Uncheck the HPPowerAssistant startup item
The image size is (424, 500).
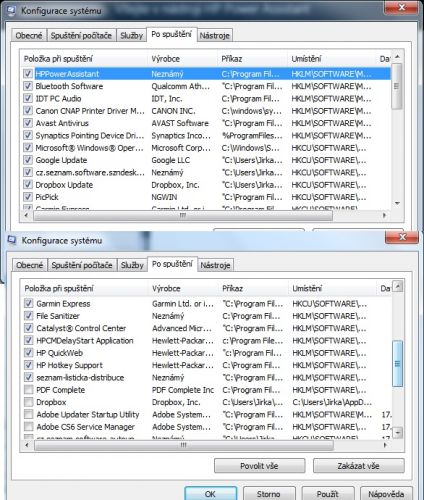28,74
